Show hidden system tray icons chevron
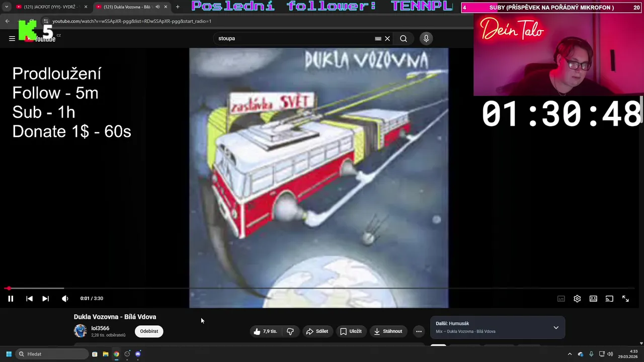644x362 pixels. coord(570,354)
